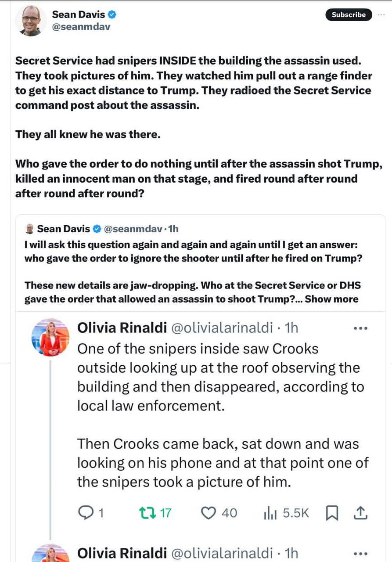Screen dimensions: 392x562
Task: Share Olivia Rinaldi's tweet
Action: (x=360, y=512)
